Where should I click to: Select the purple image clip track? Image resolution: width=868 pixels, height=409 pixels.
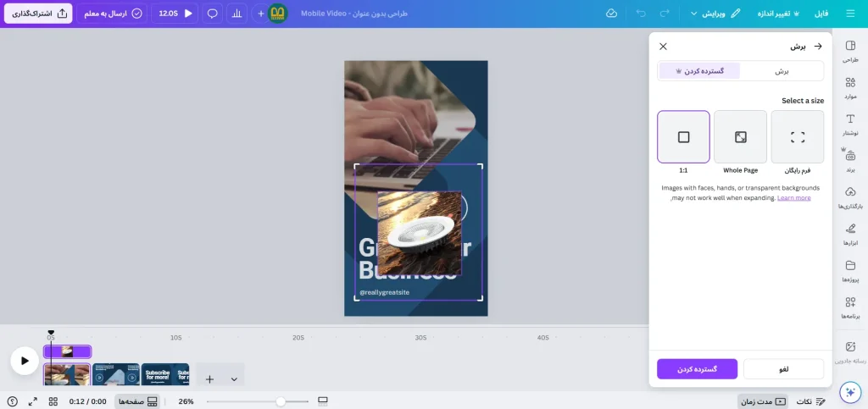coord(67,351)
